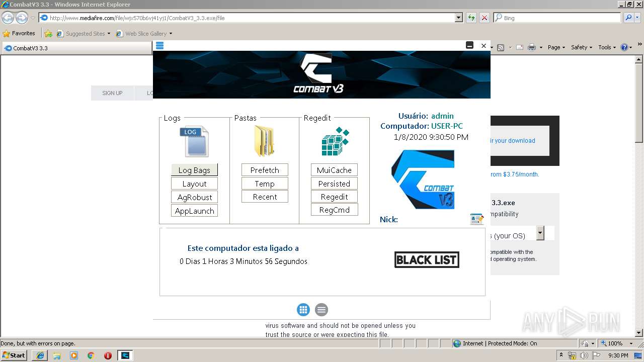The image size is (644, 362).
Task: Click the Pastas folder icon
Action: (x=264, y=141)
